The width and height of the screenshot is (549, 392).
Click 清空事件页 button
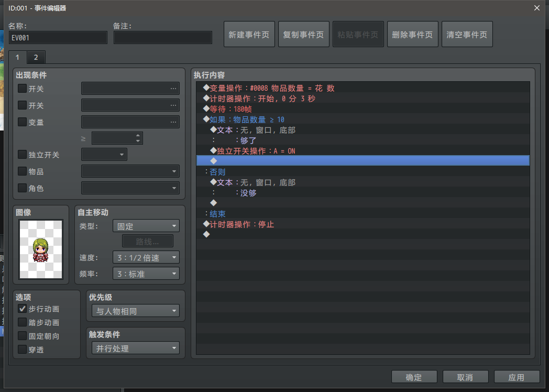coord(467,35)
